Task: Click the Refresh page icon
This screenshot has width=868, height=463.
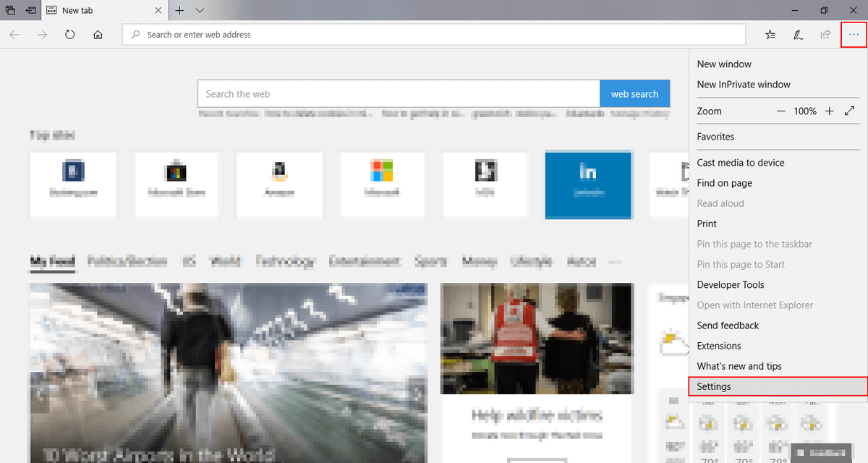Action: (x=69, y=34)
